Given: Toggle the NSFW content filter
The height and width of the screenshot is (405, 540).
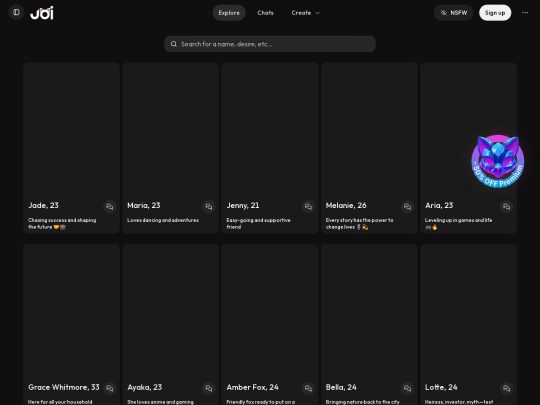Looking at the screenshot, I should pos(454,13).
